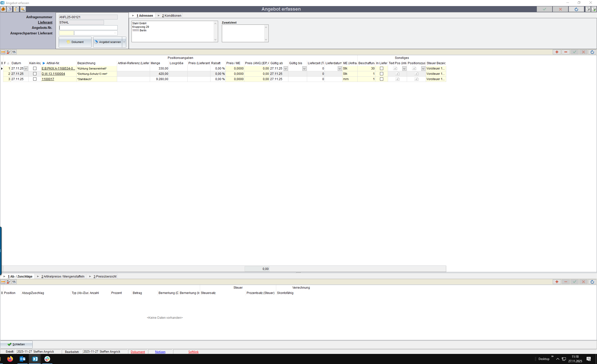This screenshot has height=364, width=597.
Task: Clear filter in positions grid toolbar
Action: (x=9, y=52)
